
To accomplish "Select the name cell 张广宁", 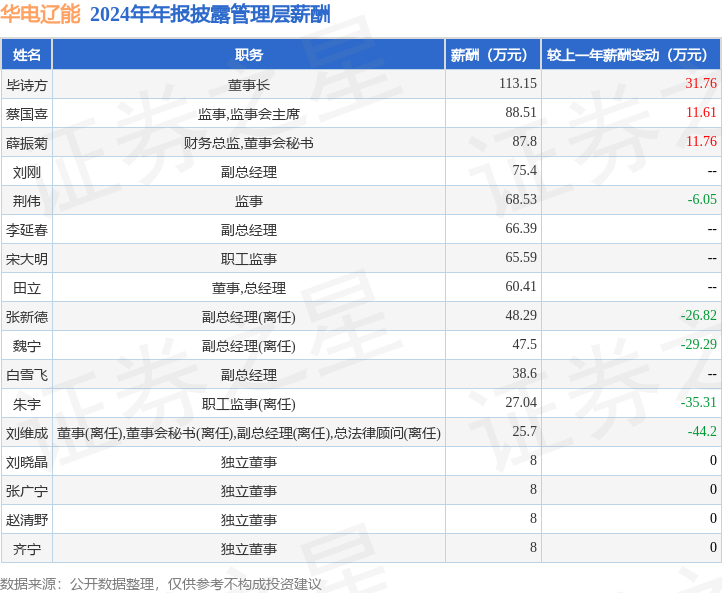I will click(x=27, y=491).
